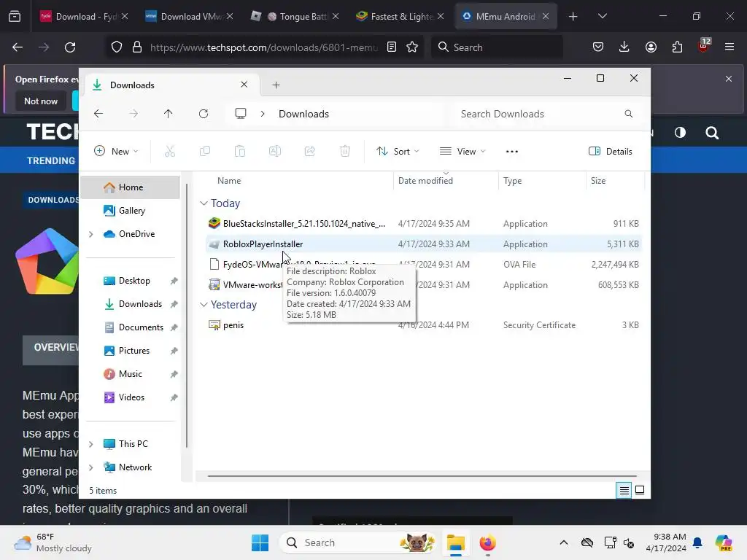Click the PC icon in address bar
Screen dimensions: 747x560
241,114
